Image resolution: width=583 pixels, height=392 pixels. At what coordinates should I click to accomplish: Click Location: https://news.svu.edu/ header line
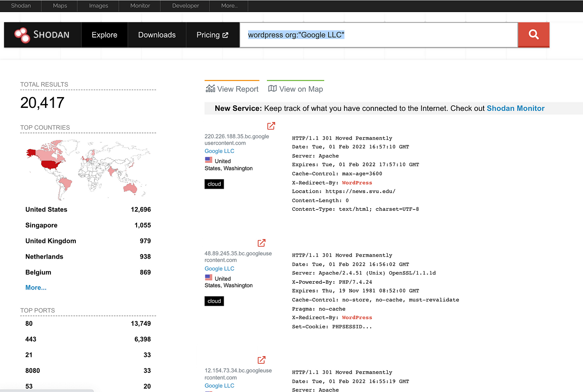point(344,192)
